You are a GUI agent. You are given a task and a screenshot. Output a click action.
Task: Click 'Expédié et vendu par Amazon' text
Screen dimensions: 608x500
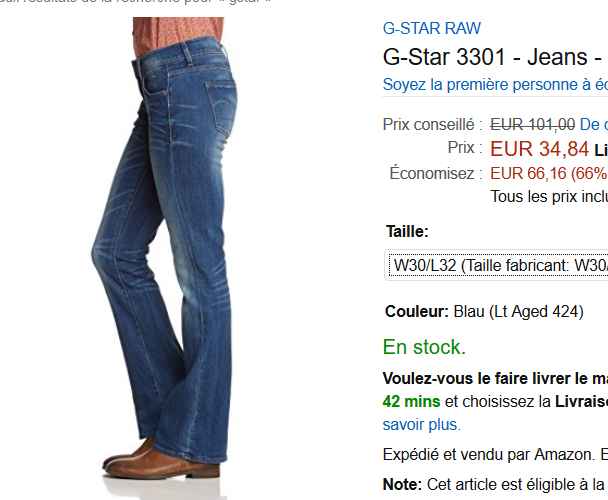(489, 454)
